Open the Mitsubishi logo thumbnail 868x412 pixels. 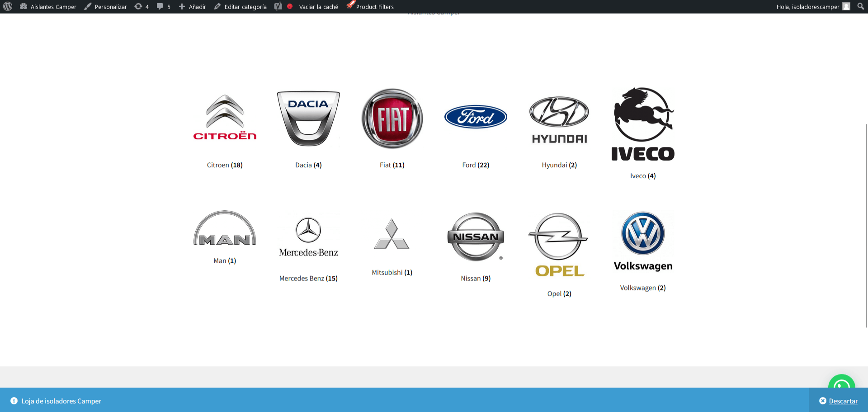pyautogui.click(x=392, y=234)
